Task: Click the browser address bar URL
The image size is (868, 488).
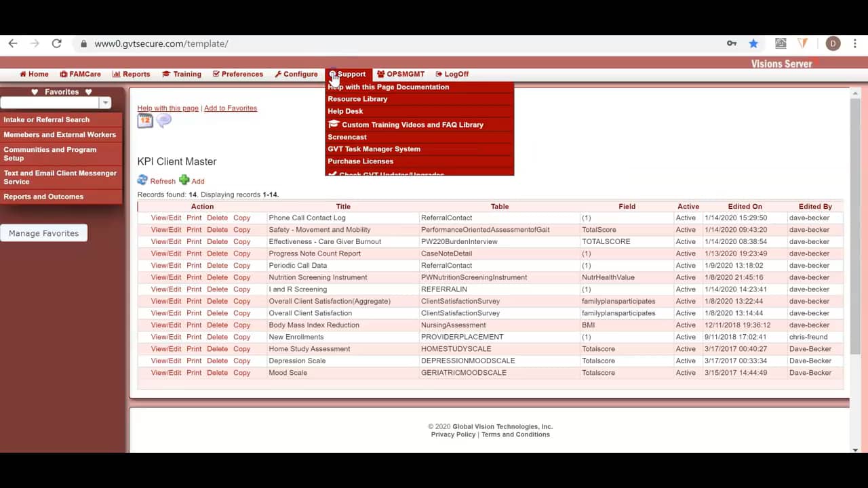Action: (161, 43)
